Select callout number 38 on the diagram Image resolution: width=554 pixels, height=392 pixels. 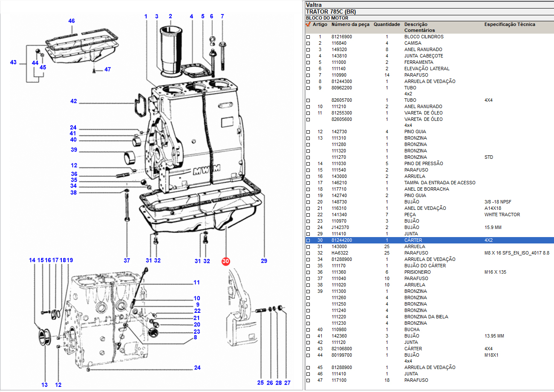pyautogui.click(x=74, y=192)
